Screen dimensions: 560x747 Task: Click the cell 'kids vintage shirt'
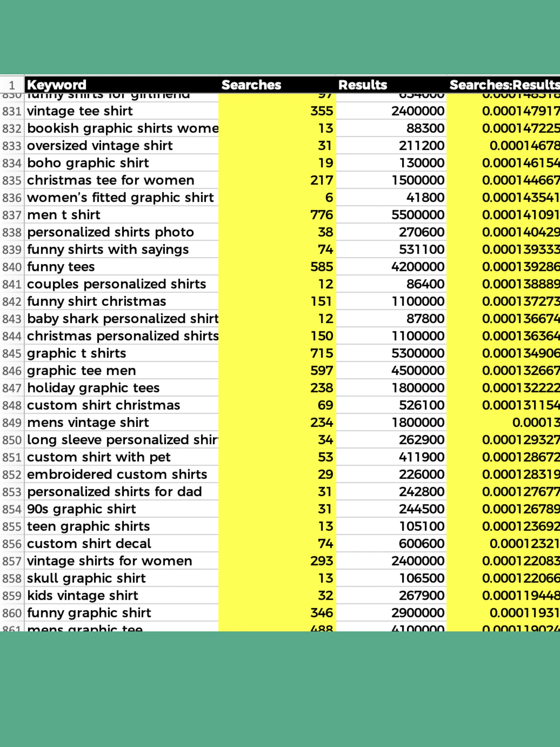[122, 596]
